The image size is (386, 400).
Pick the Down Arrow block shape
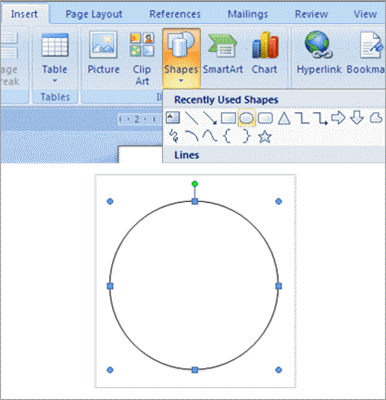357,118
